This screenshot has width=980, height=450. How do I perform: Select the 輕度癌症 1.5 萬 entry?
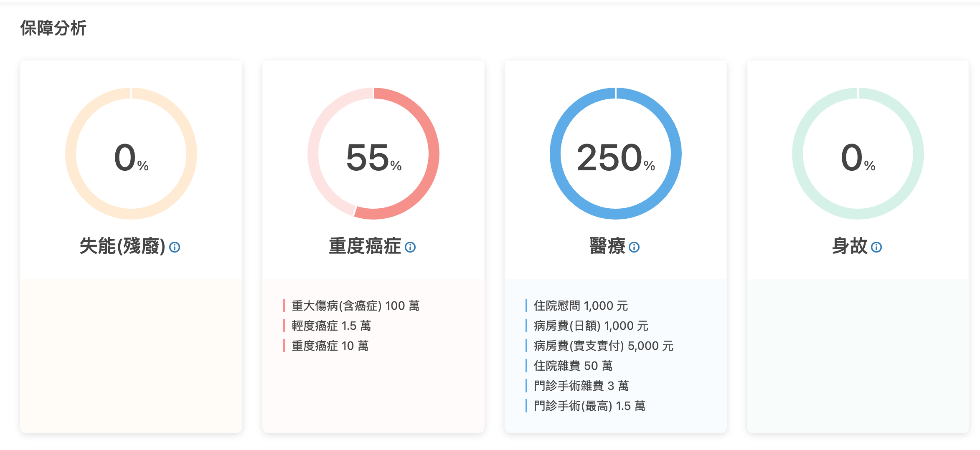(331, 326)
